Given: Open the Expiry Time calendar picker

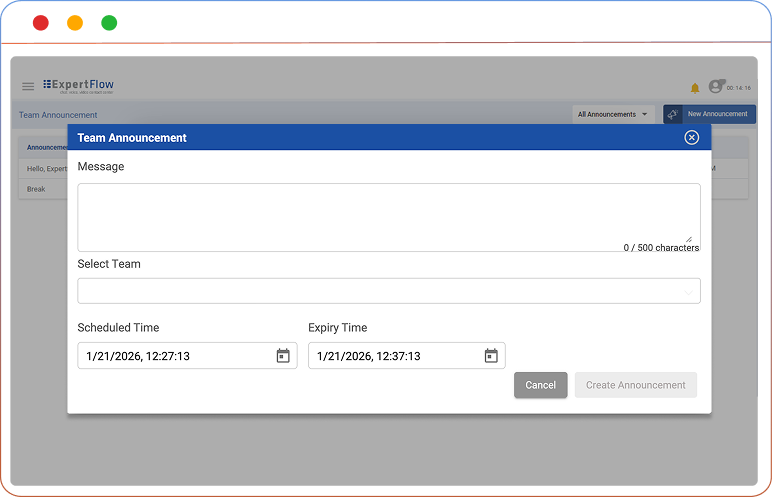Looking at the screenshot, I should (491, 356).
